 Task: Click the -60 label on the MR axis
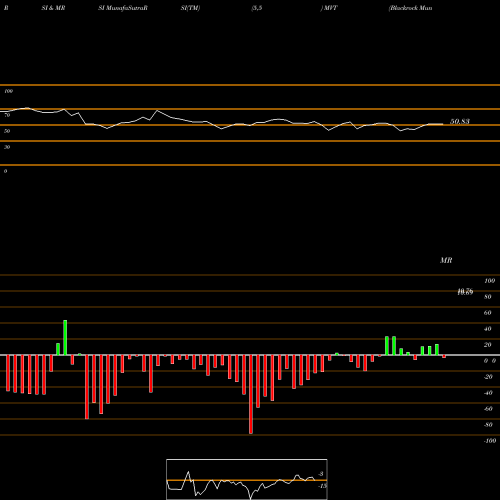click(x=488, y=409)
